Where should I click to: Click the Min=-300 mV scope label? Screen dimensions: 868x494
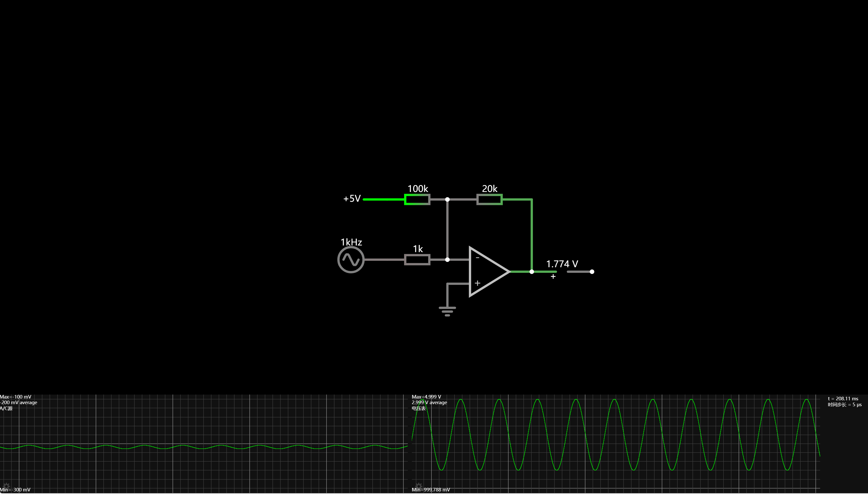[x=15, y=490]
